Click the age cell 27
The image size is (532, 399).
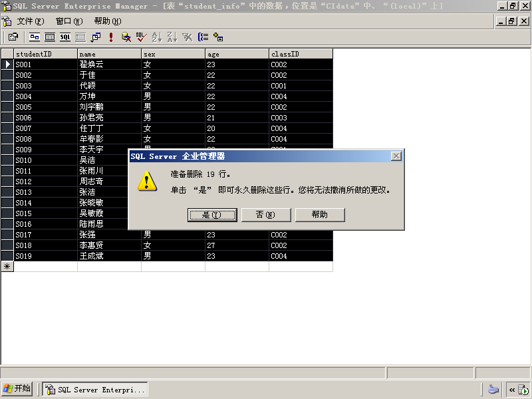click(x=237, y=245)
